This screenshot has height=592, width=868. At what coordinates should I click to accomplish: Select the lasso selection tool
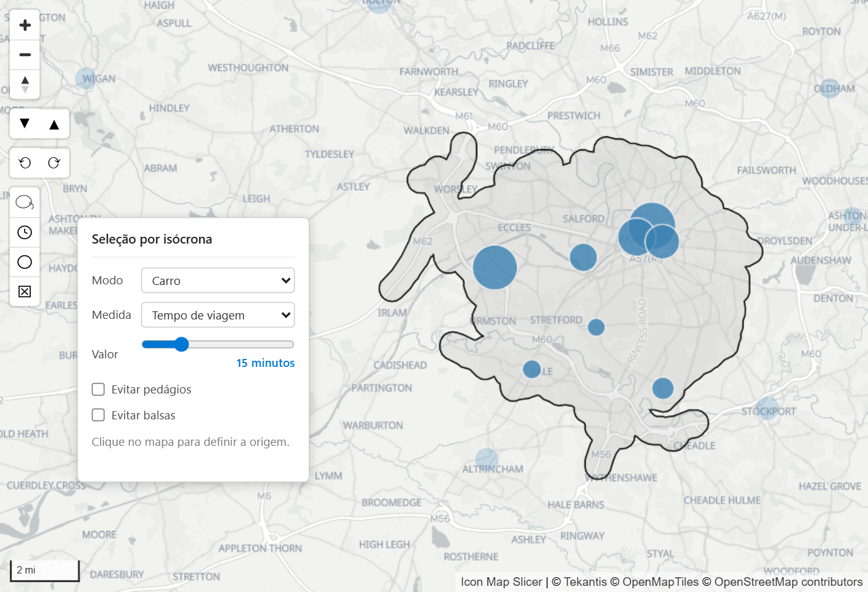point(25,202)
